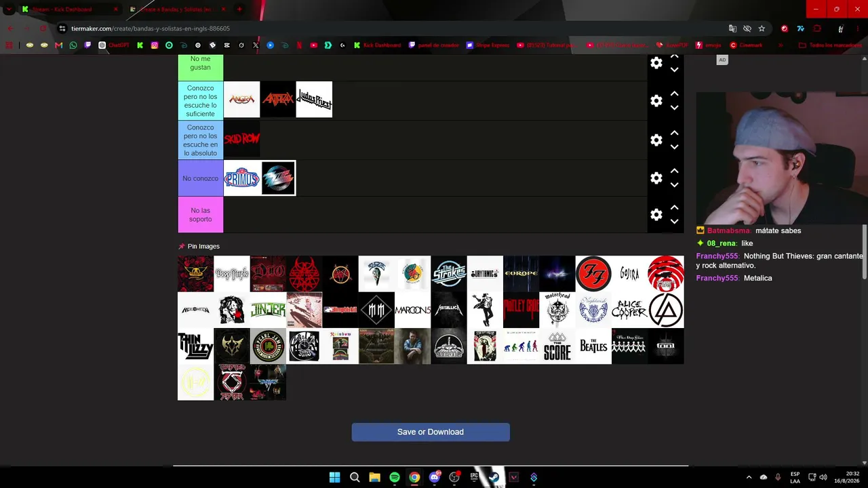Viewport: 868px width, 488px height.
Task: Open Todos los marcadores folder
Action: [830, 45]
